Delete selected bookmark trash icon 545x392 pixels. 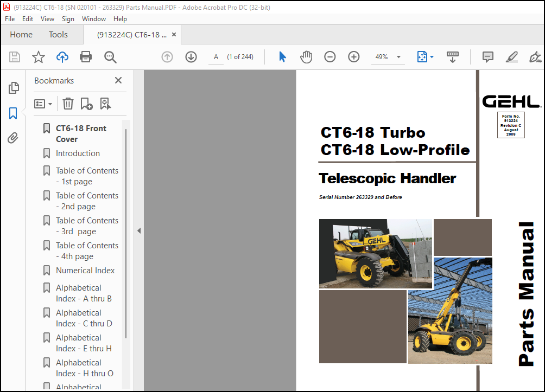point(68,104)
